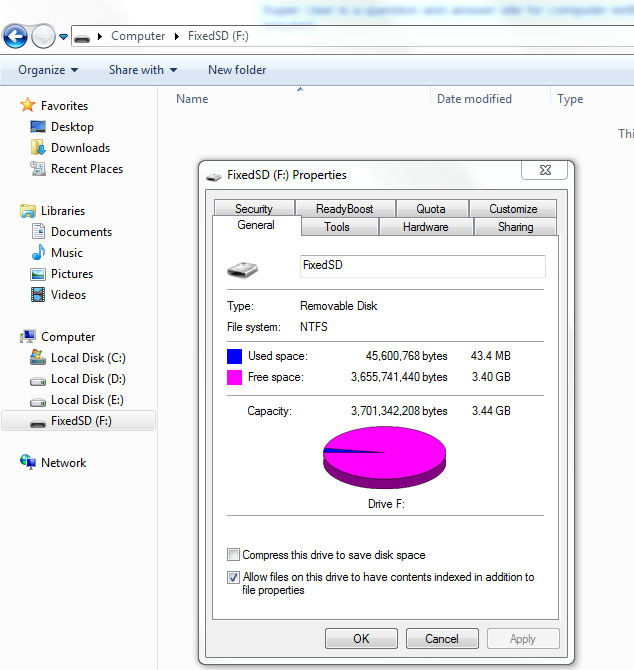The height and width of the screenshot is (670, 634).
Task: Click the NTFS file system value
Action: (314, 327)
